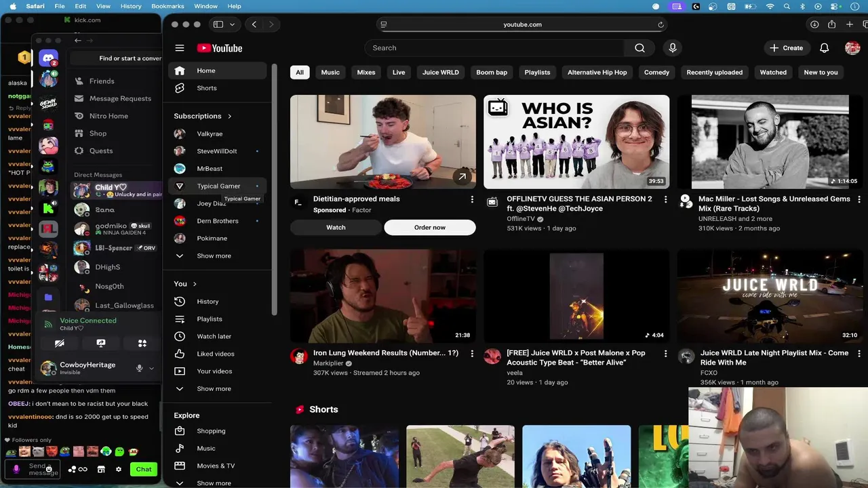The image size is (868, 488).
Task: Open Message Requests in Discord
Action: click(113, 99)
